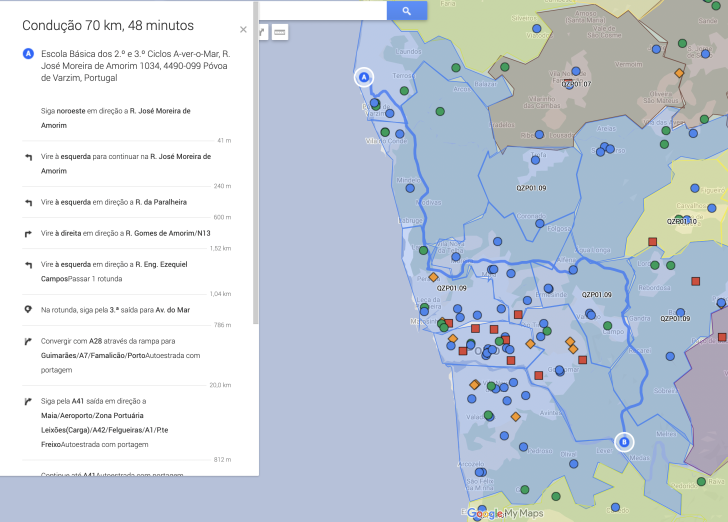Click the draw line tool icon
728x522 pixels.
pos(261,33)
